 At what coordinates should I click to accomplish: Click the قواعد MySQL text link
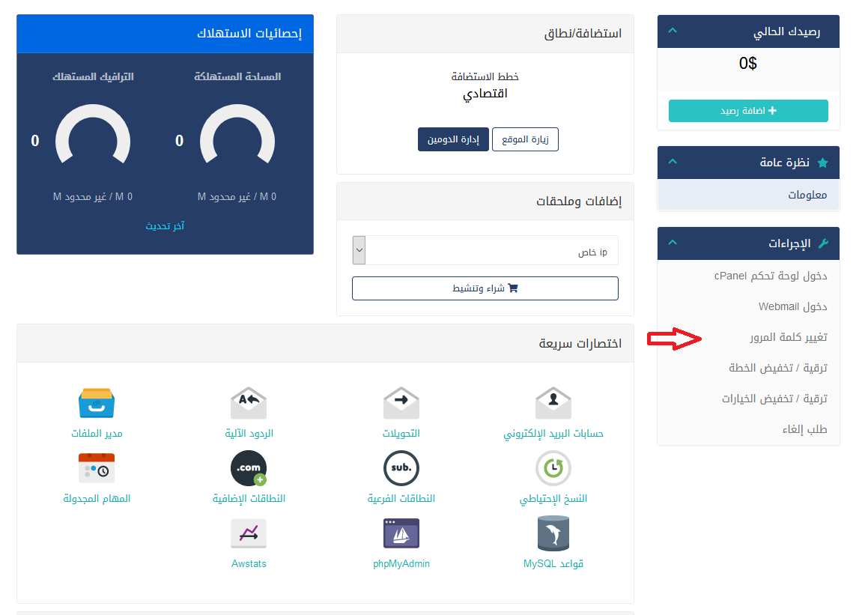553,563
